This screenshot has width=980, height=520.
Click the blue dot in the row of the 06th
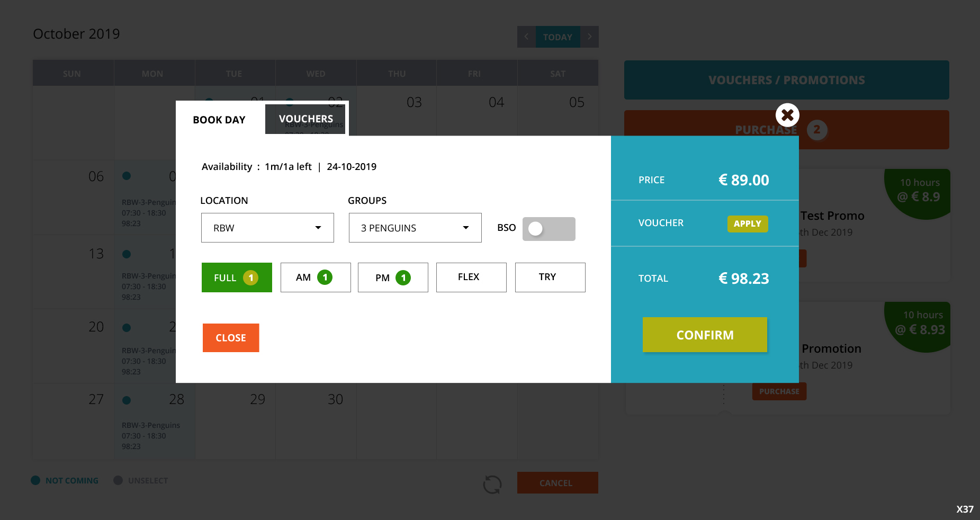point(127,176)
